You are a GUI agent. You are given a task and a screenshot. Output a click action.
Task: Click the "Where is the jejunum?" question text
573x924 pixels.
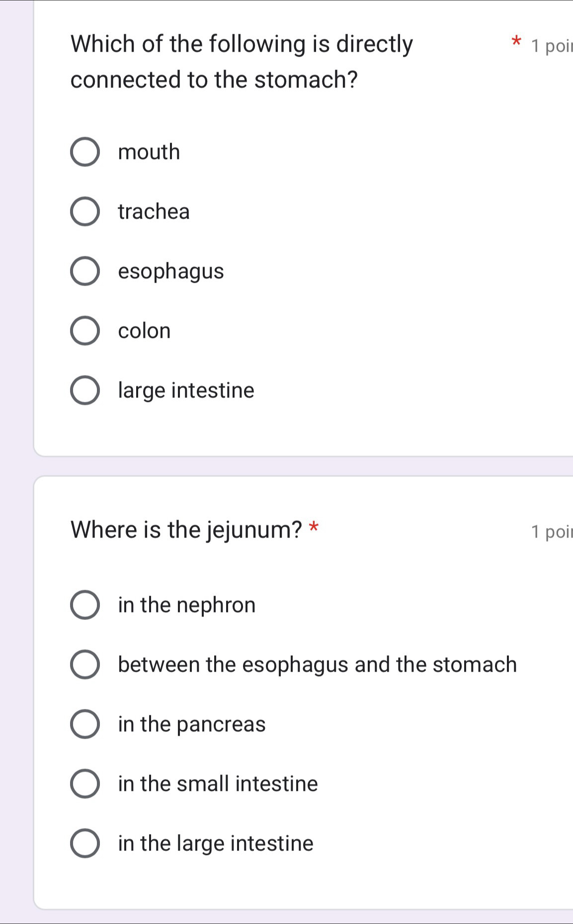pos(186,530)
